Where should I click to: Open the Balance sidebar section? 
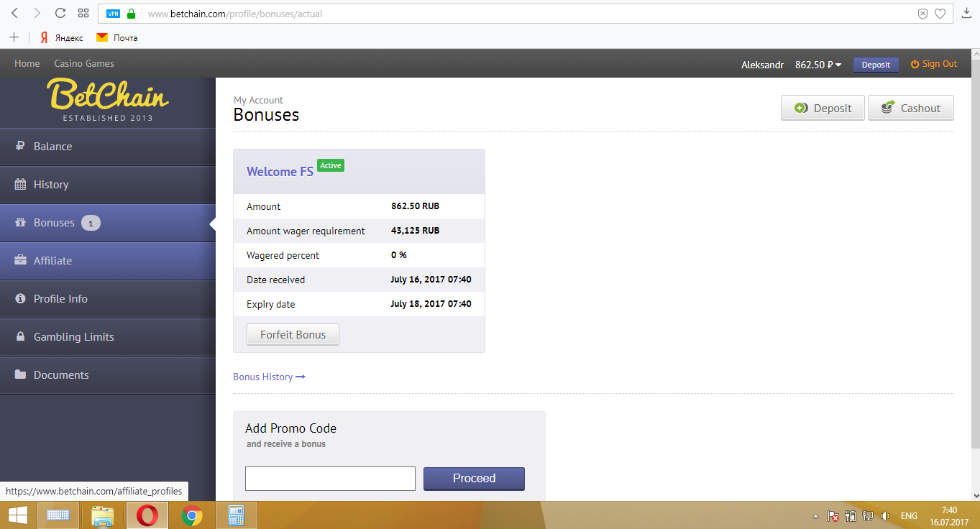108,147
